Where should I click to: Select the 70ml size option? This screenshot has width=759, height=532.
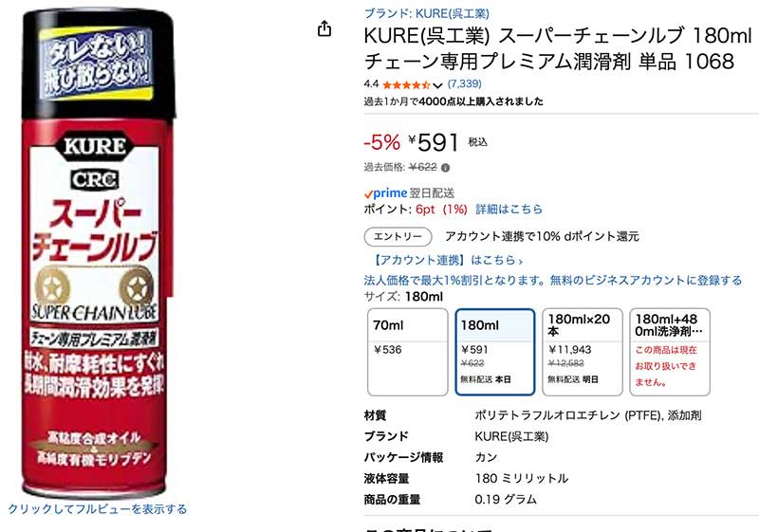408,351
